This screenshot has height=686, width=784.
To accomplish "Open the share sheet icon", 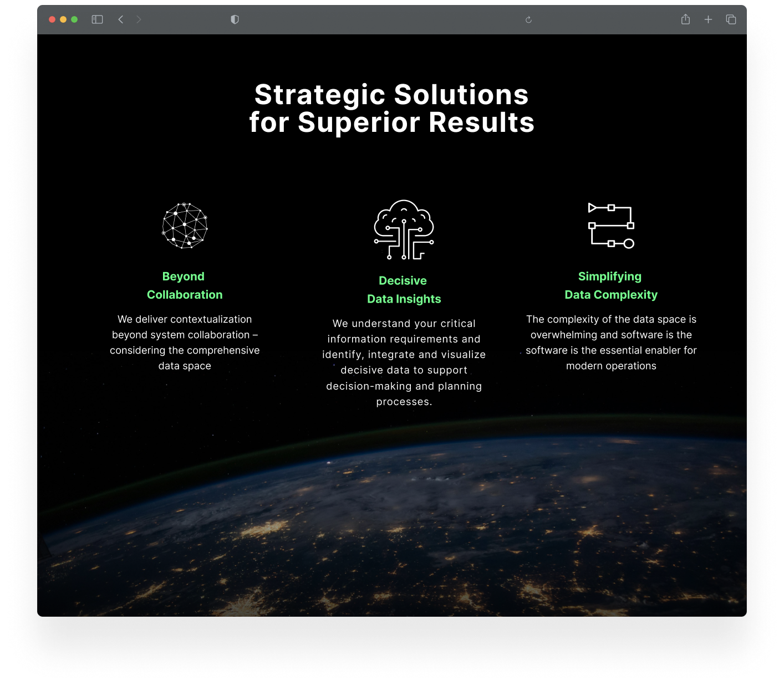I will (685, 19).
